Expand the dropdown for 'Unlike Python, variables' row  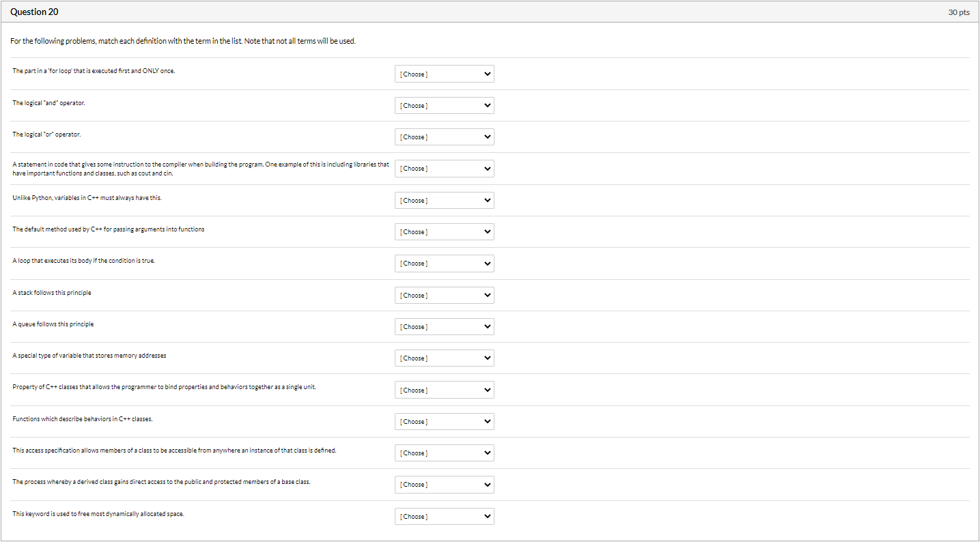click(x=445, y=201)
